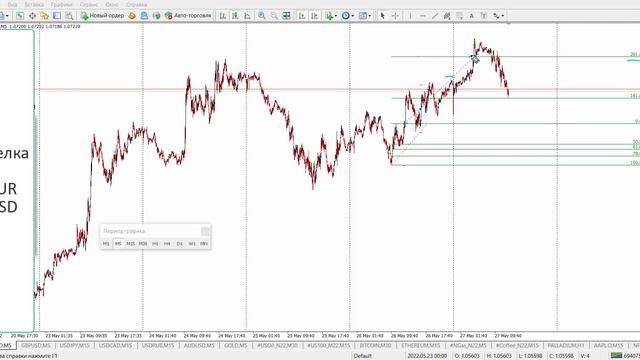Select H1 period in floating toolbar

pos(155,244)
